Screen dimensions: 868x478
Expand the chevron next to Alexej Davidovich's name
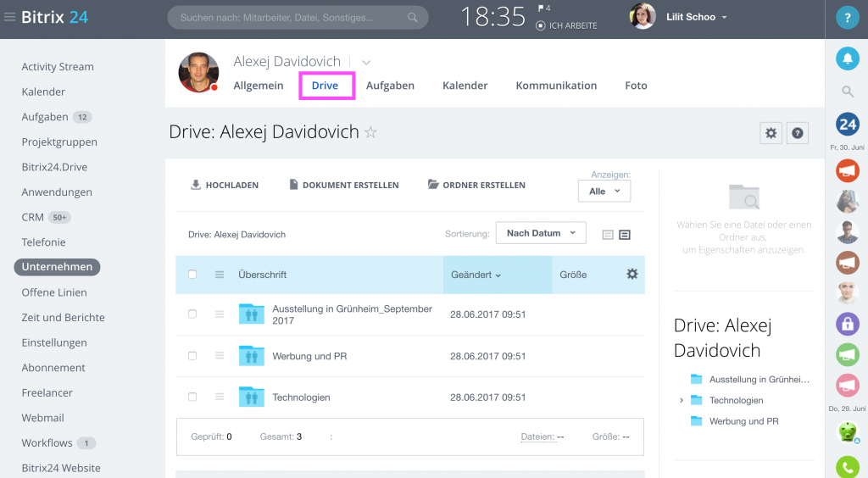click(366, 63)
